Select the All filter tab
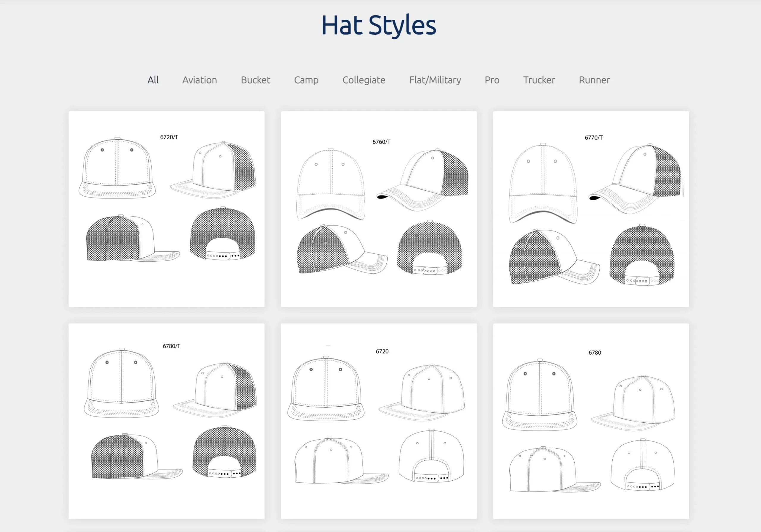The height and width of the screenshot is (532, 761). (153, 80)
